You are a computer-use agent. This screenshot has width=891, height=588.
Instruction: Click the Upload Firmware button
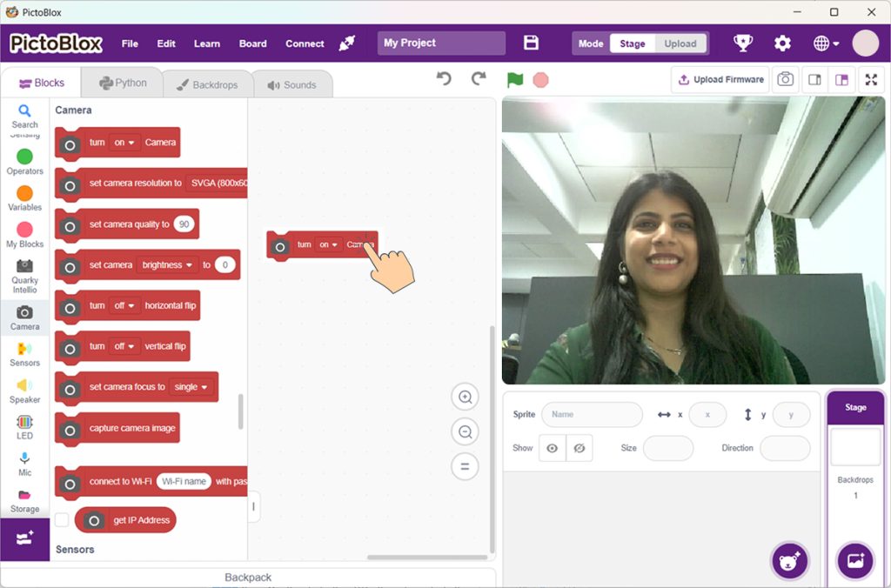point(720,79)
